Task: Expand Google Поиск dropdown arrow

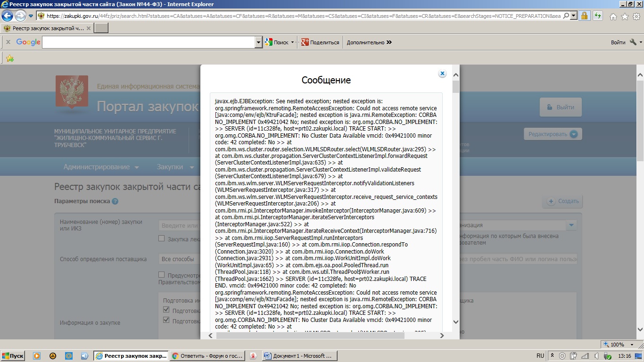Action: (292, 42)
